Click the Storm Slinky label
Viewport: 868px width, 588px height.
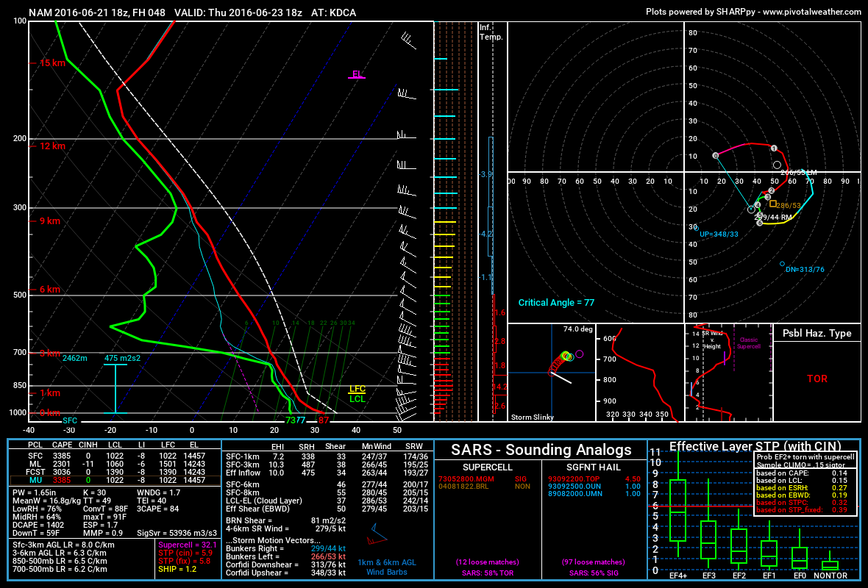click(532, 417)
